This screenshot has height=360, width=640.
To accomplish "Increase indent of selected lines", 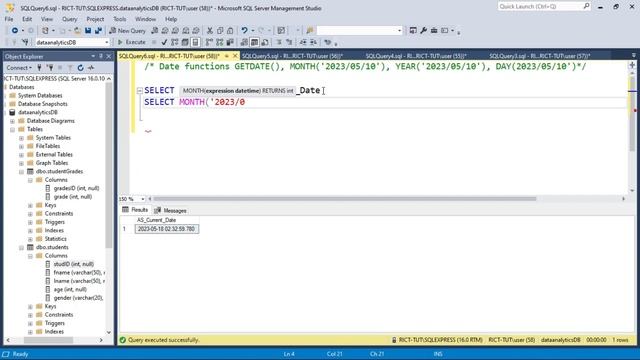I will (x=313, y=42).
